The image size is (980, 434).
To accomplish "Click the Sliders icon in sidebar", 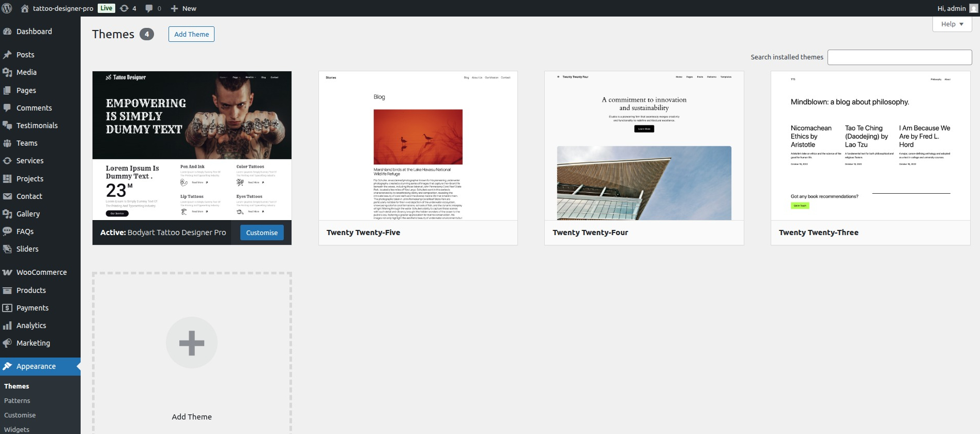I will (7, 249).
